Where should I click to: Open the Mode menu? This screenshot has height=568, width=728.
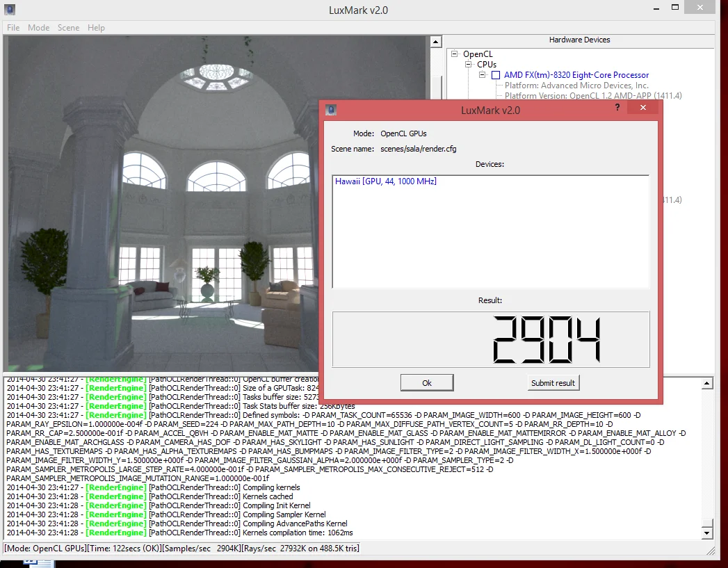point(38,28)
